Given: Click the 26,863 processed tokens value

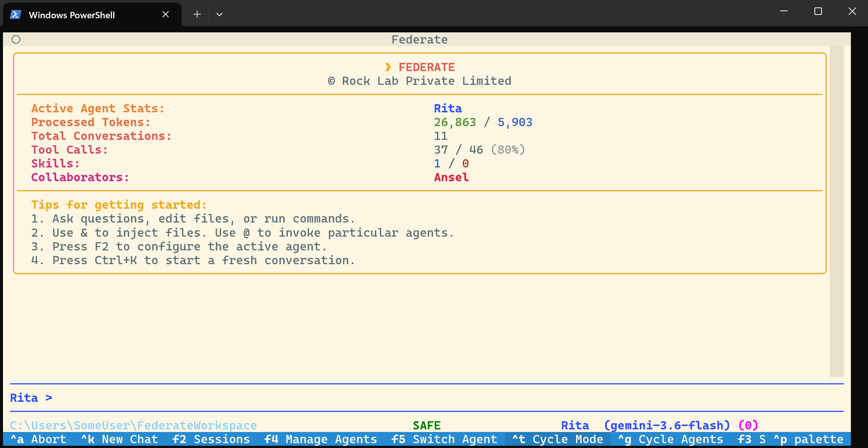Looking at the screenshot, I should [455, 122].
